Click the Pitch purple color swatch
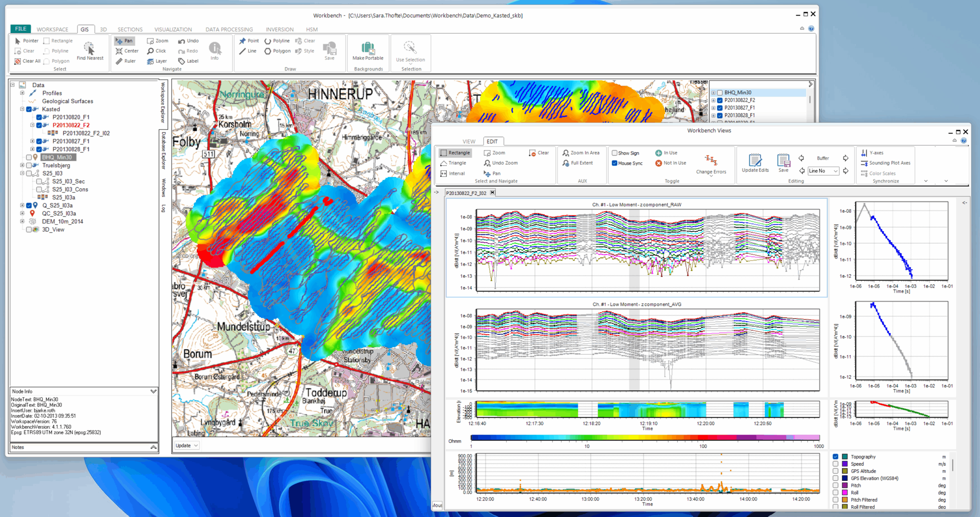Screen dimensions: 980x517 pyautogui.click(x=844, y=485)
